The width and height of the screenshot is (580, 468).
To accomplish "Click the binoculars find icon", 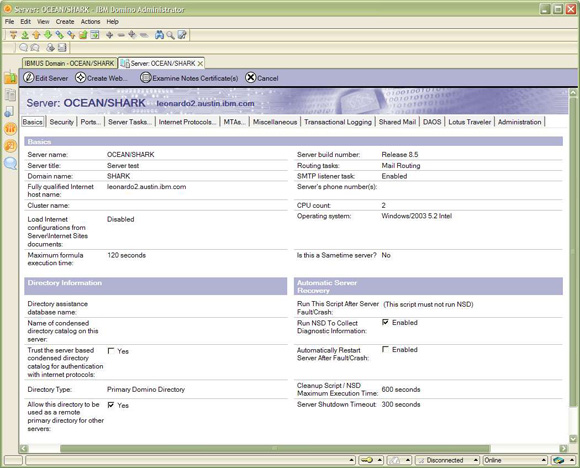I will 159,35.
